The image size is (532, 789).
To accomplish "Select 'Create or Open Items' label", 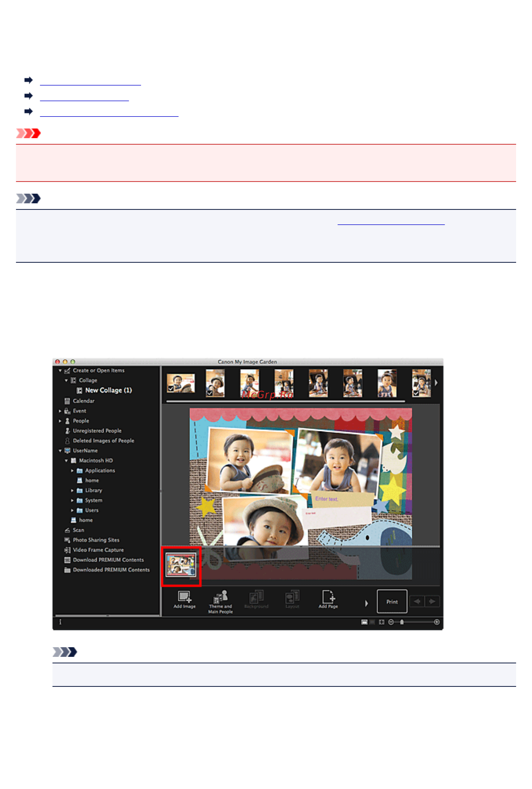I will point(98,370).
